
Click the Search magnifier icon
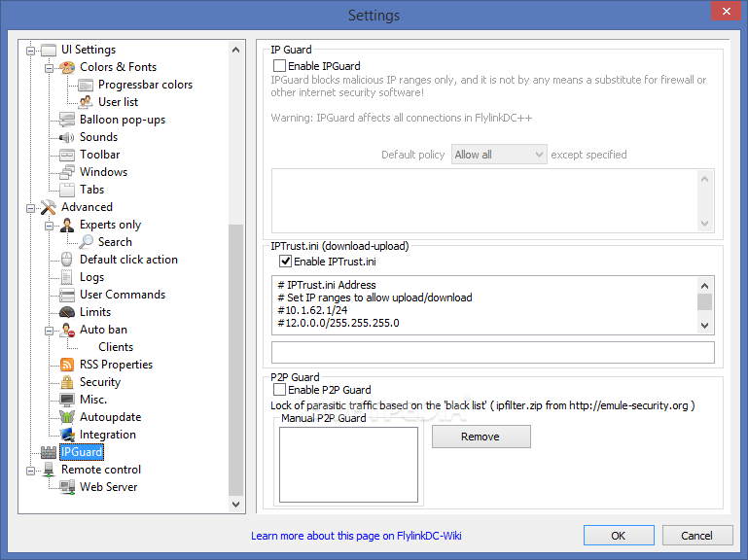point(86,242)
